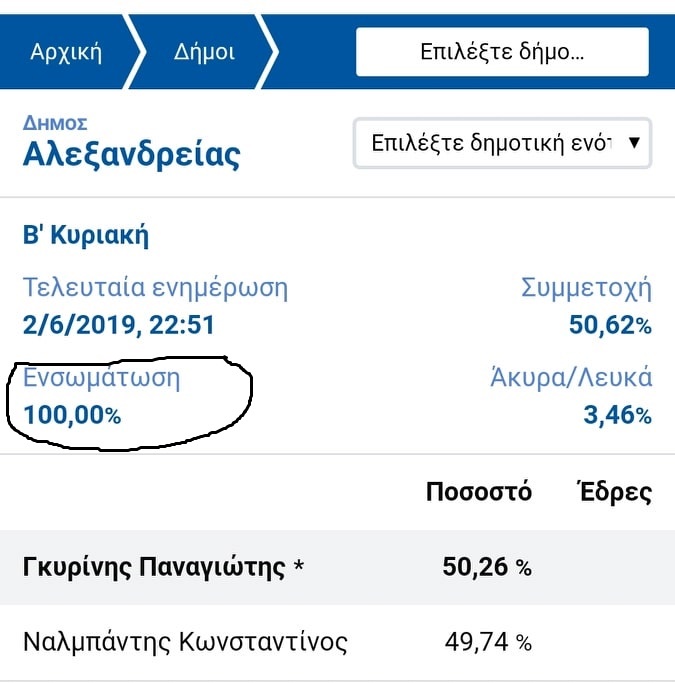The height and width of the screenshot is (683, 675).
Task: Click the Β' Κυριακή round label
Action: tap(86, 235)
